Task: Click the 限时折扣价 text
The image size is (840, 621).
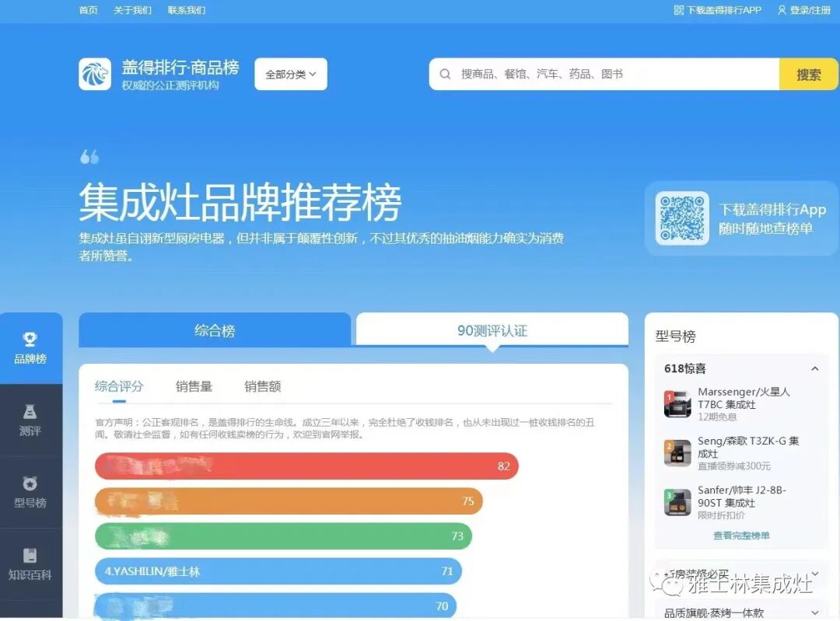Action: pos(721,515)
